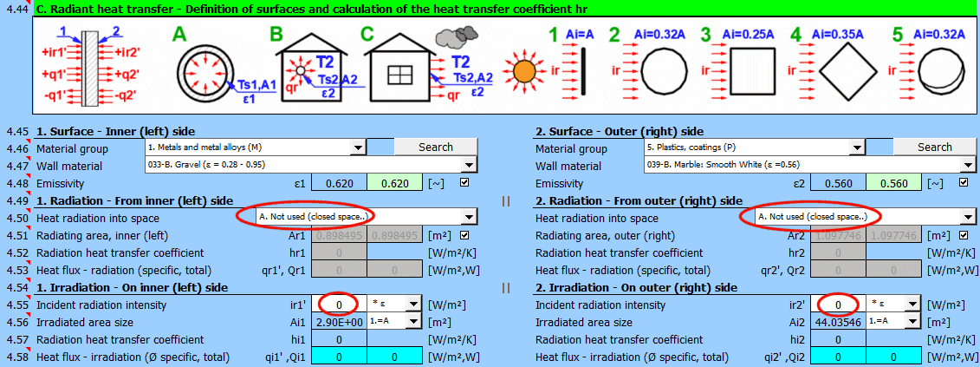980x367 pixels.
Task: Expand inner Heat radiation into space dropdown
Action: (469, 217)
